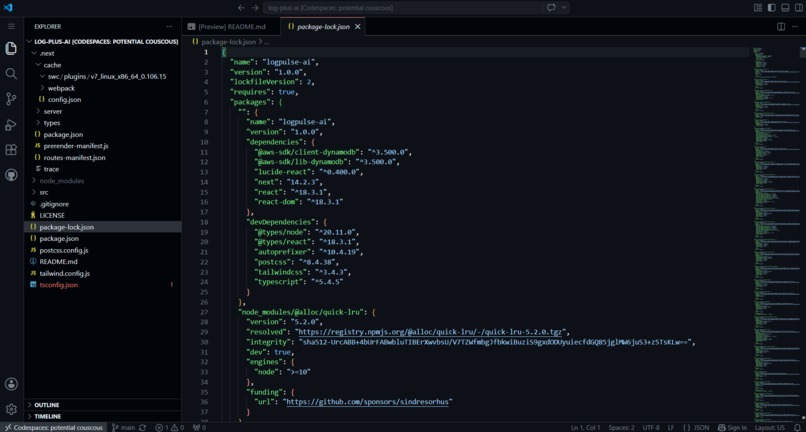Open README.md in the explorer
The width and height of the screenshot is (806, 432).
(102, 262)
